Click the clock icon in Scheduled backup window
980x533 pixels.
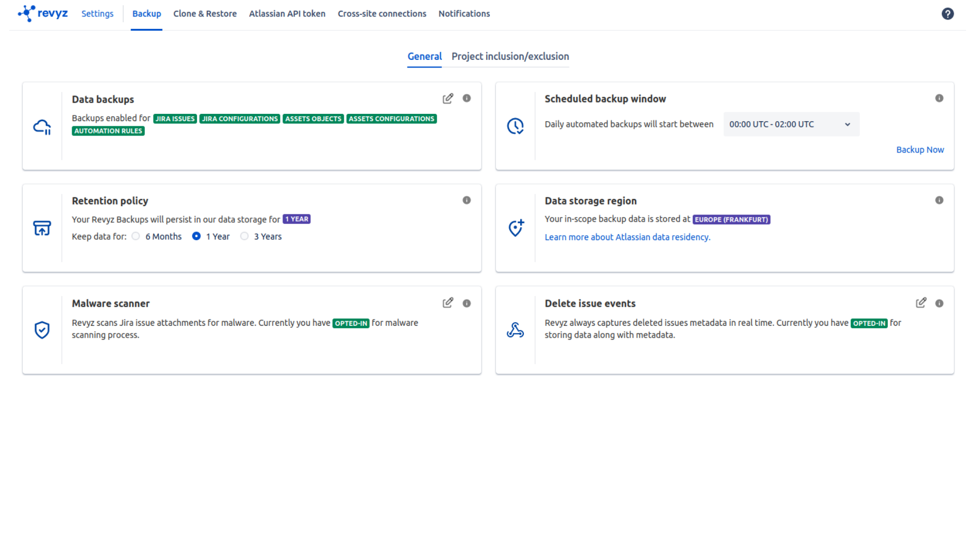[515, 126]
